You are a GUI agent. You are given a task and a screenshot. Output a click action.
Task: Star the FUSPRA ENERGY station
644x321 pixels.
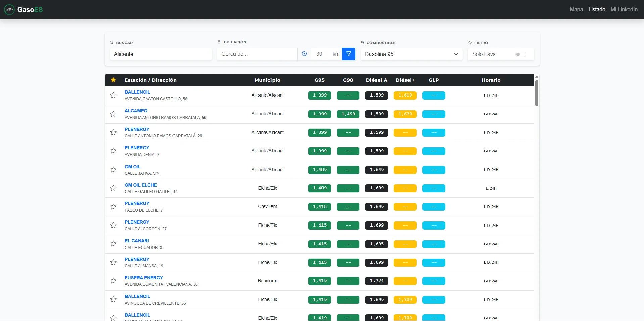113,281
